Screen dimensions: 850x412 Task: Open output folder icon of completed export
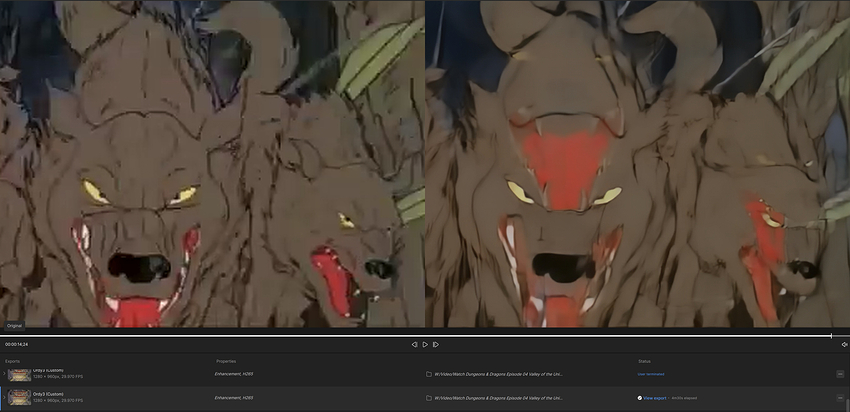(429, 398)
